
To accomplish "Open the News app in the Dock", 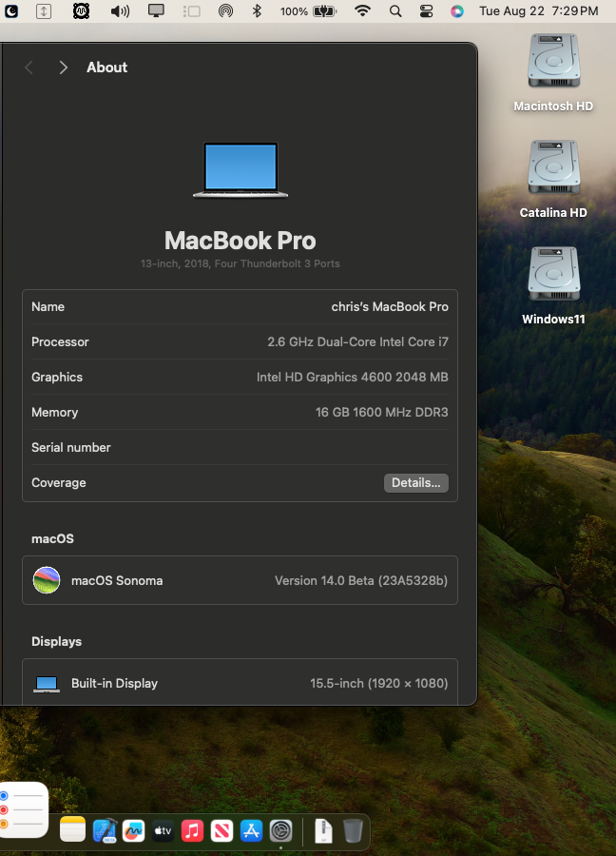I will (x=221, y=831).
